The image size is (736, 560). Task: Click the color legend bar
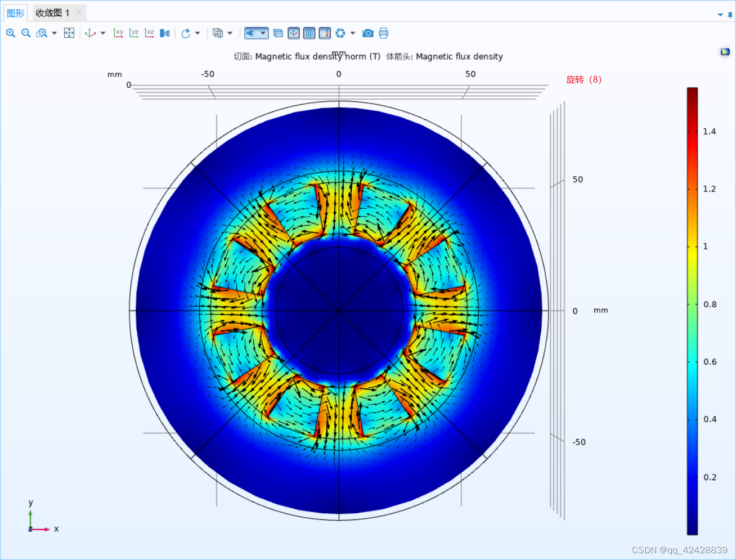pos(692,311)
